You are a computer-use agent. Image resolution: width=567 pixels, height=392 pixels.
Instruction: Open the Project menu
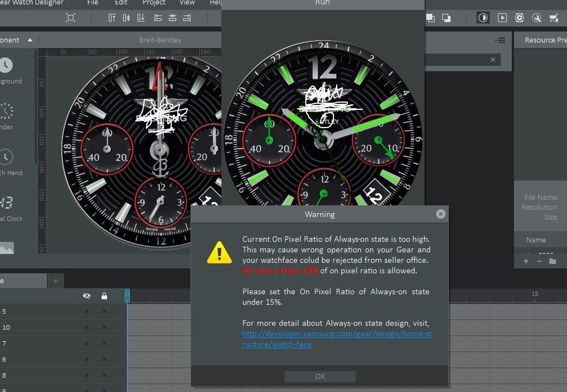154,3
